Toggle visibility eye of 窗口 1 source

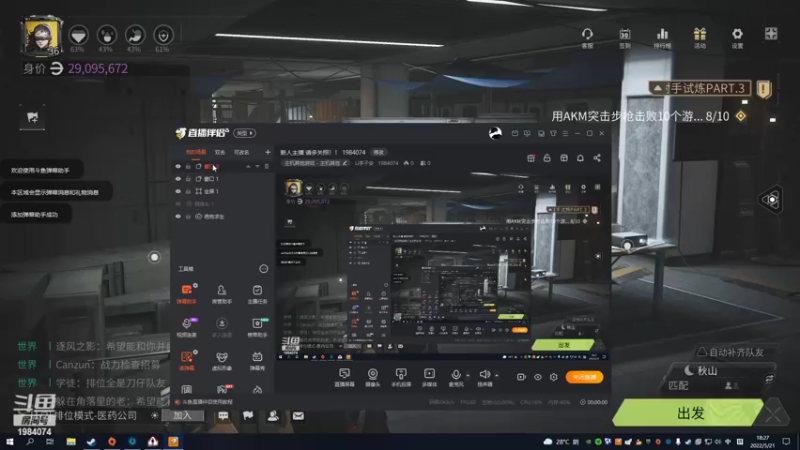[x=178, y=179]
